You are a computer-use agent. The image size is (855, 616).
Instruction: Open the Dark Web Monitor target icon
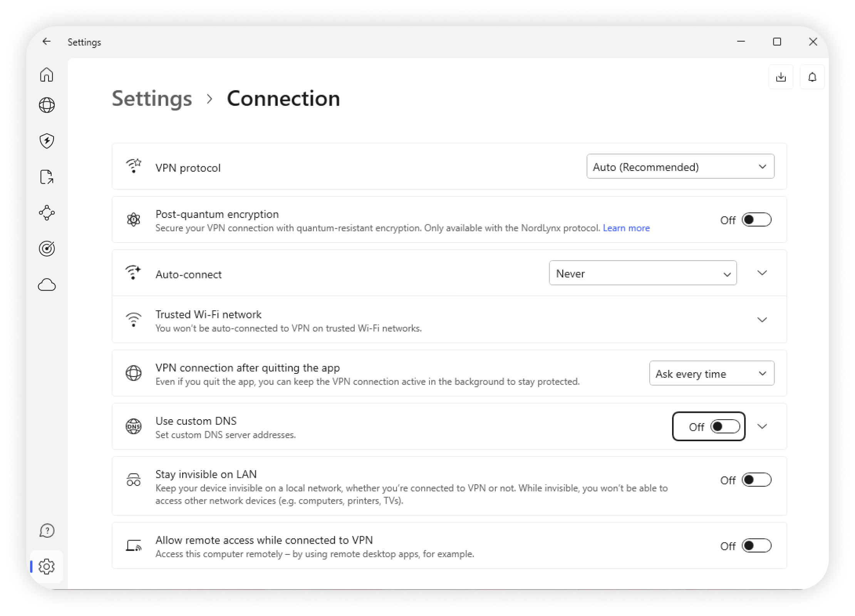coord(47,249)
